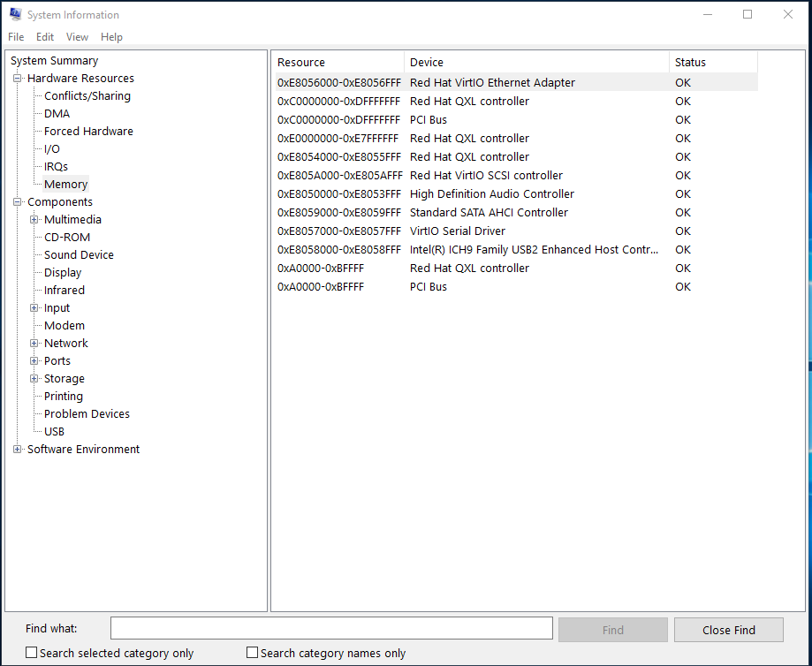Select Modem tree item
This screenshot has width=812, height=666.
click(65, 326)
